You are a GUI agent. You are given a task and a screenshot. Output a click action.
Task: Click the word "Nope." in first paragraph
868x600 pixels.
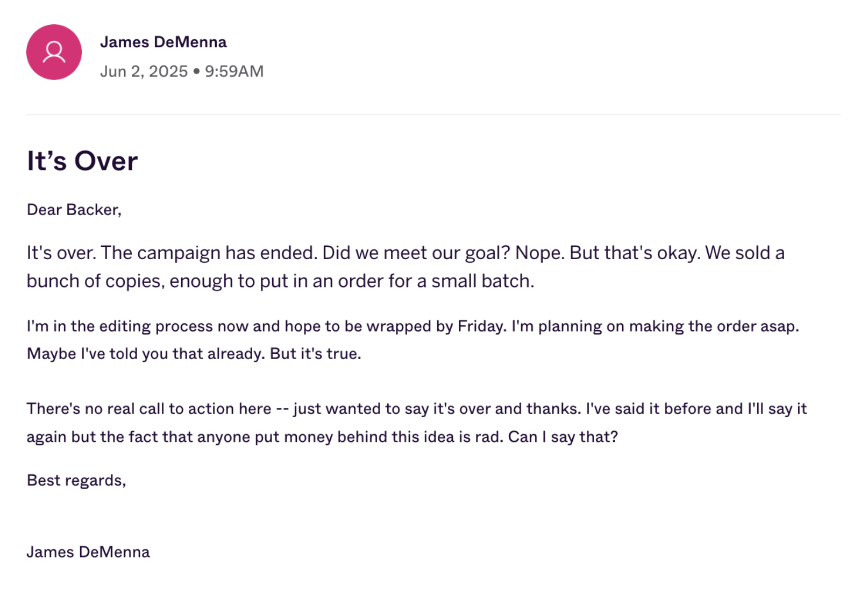click(x=540, y=253)
